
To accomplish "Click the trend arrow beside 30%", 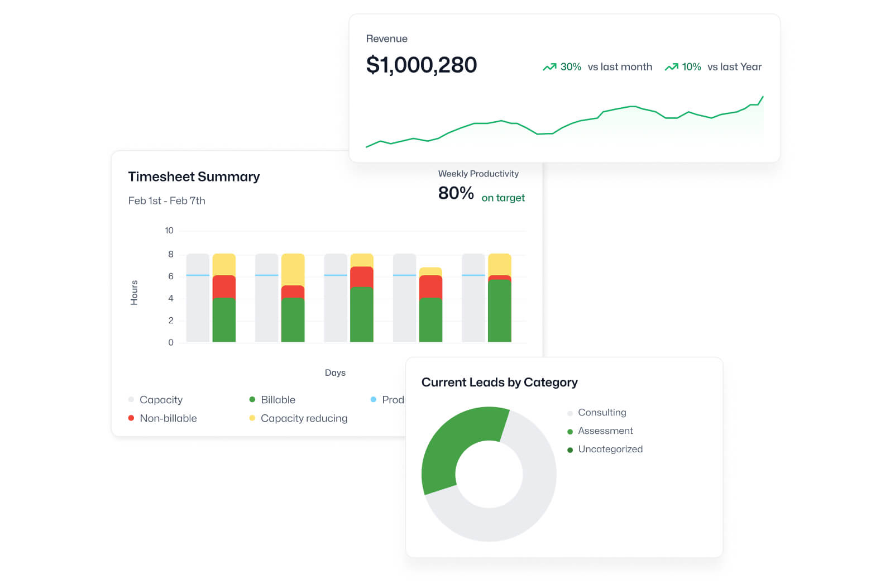I will click(x=549, y=67).
